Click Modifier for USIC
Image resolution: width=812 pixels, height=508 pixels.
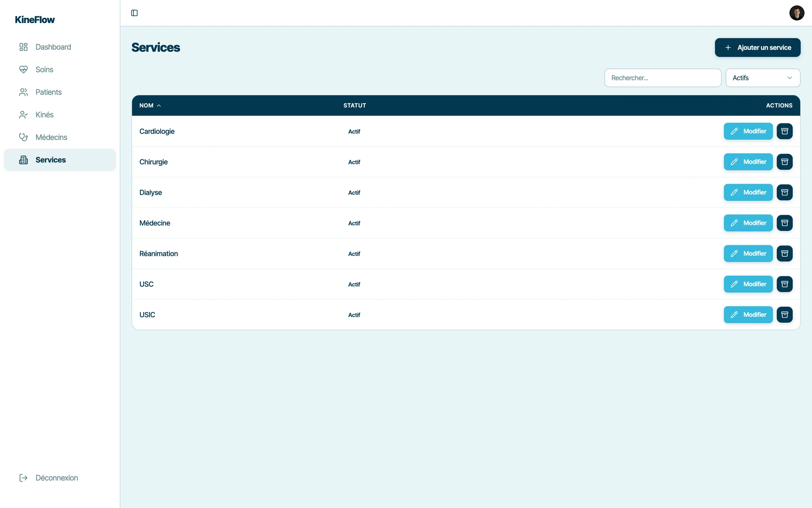(x=748, y=315)
